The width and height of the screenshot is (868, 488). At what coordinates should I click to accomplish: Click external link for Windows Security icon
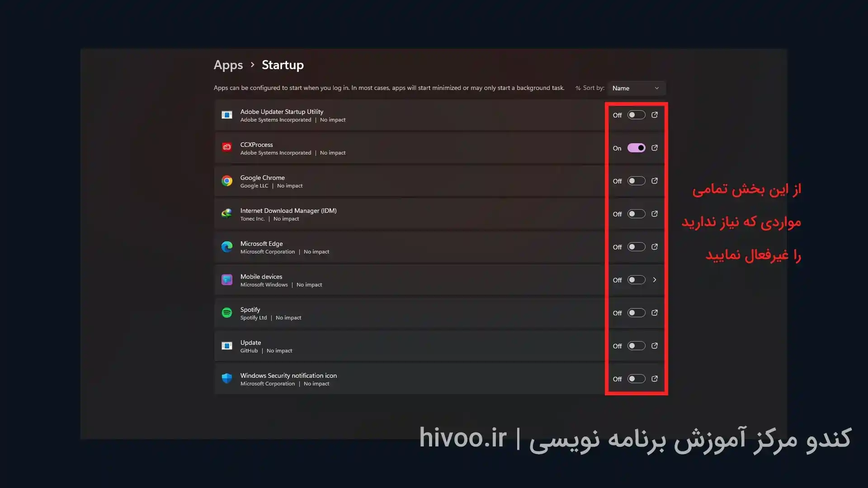(x=654, y=378)
